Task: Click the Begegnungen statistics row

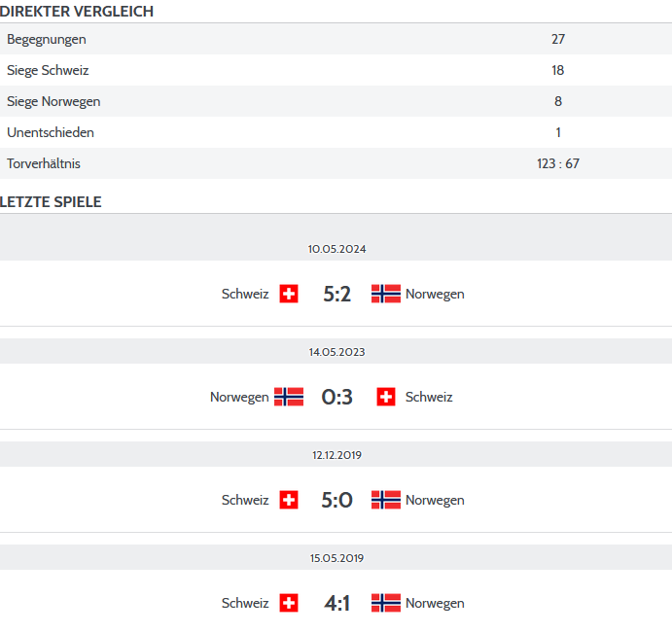Action: 336,39
